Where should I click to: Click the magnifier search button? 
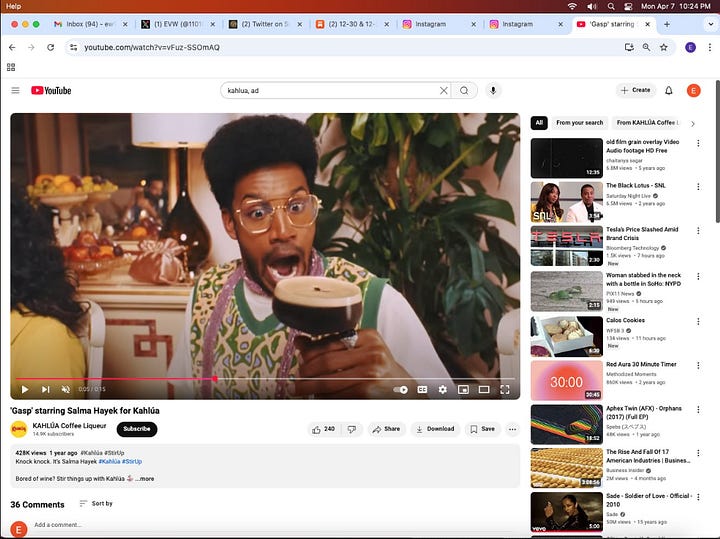point(464,90)
